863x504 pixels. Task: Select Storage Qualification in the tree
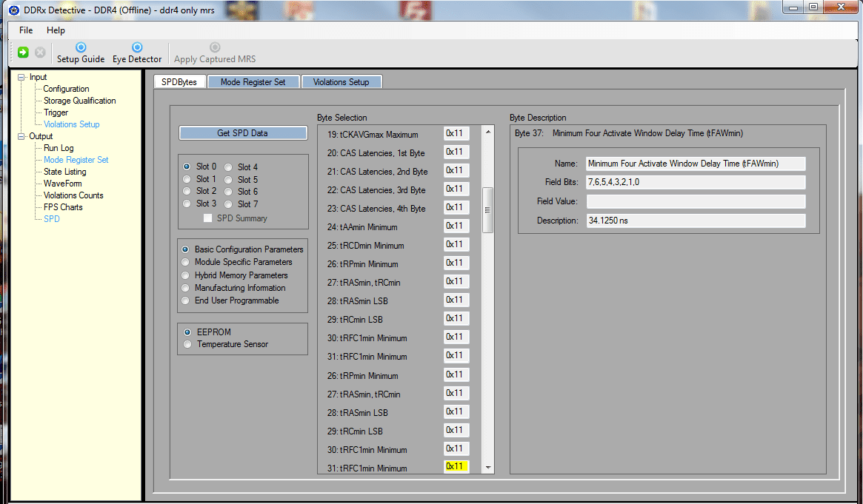click(x=80, y=101)
